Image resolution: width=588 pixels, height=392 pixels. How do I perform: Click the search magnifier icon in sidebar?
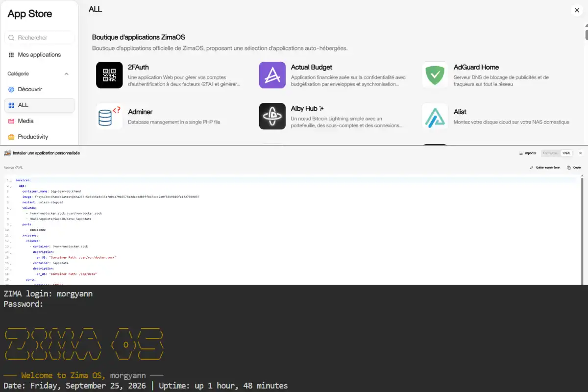[x=11, y=38]
